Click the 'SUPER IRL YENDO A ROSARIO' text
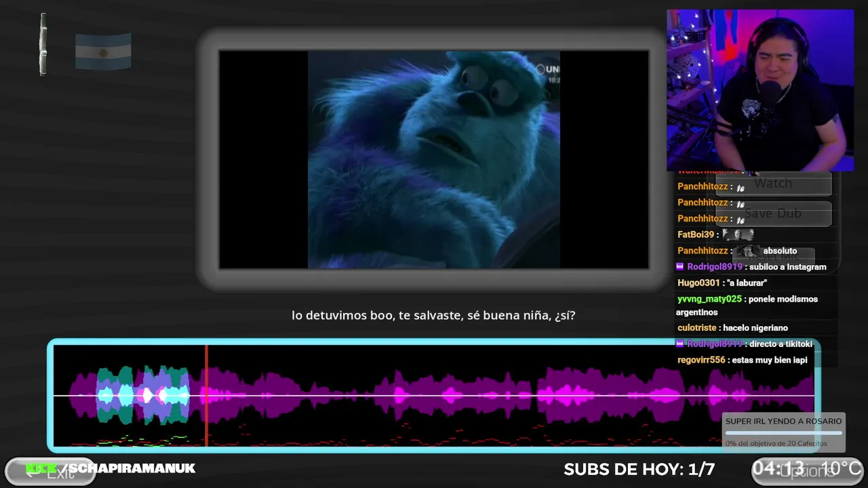Viewport: 868px width, 488px height. (783, 422)
